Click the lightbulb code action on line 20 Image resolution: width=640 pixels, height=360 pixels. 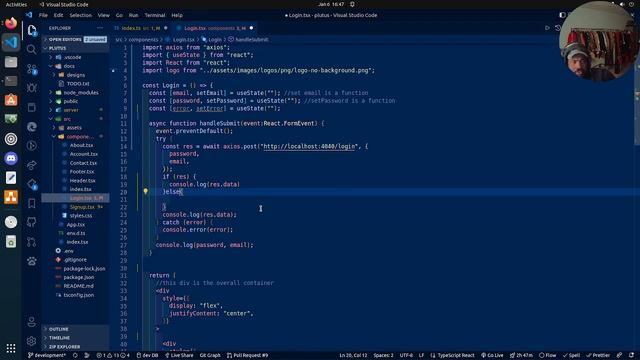point(145,191)
